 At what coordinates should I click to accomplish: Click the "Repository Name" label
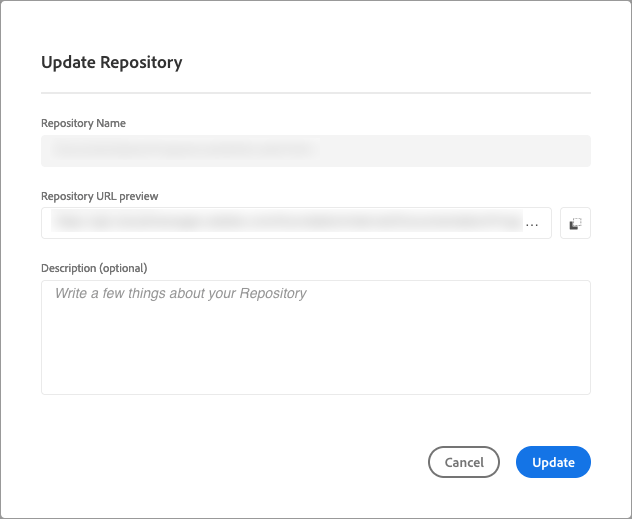(x=83, y=123)
